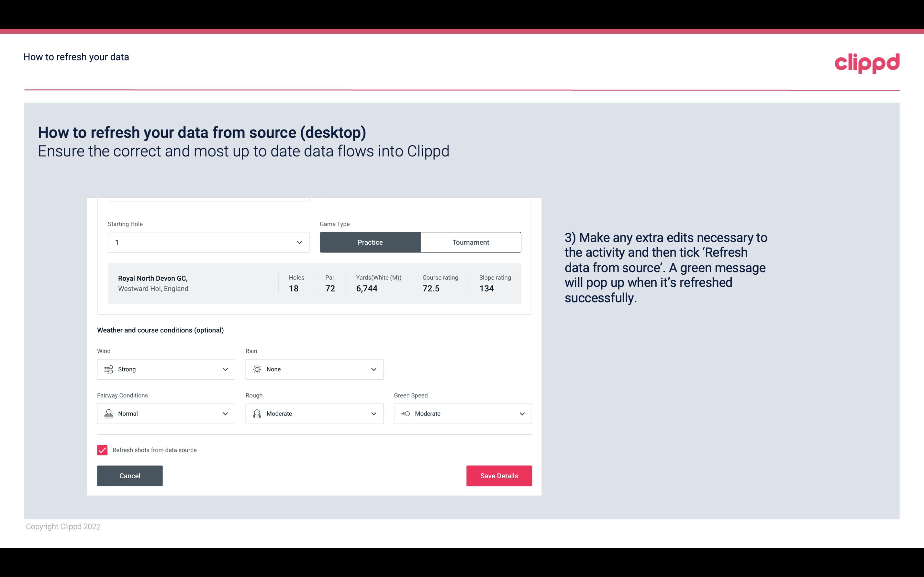The width and height of the screenshot is (924, 577).
Task: Toggle Tournament game type selection
Action: (470, 242)
